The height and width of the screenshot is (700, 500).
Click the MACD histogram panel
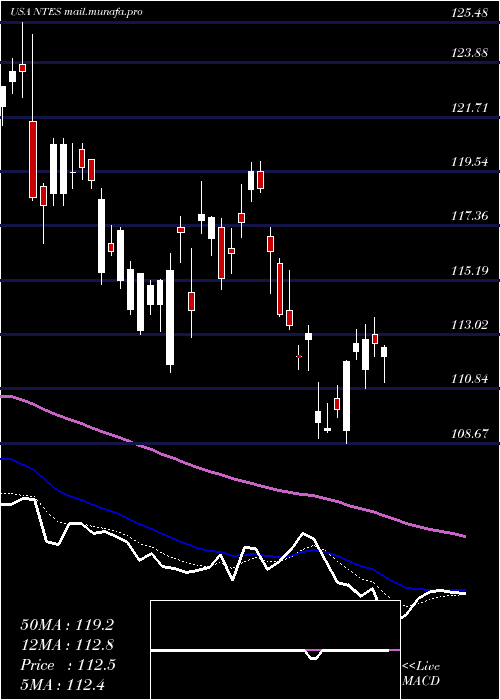coord(275,650)
